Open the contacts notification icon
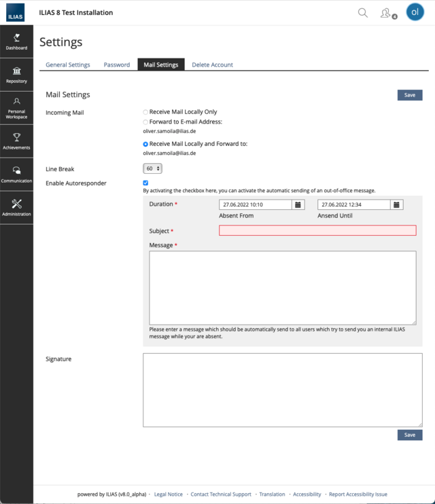The height and width of the screenshot is (504, 435). click(386, 13)
